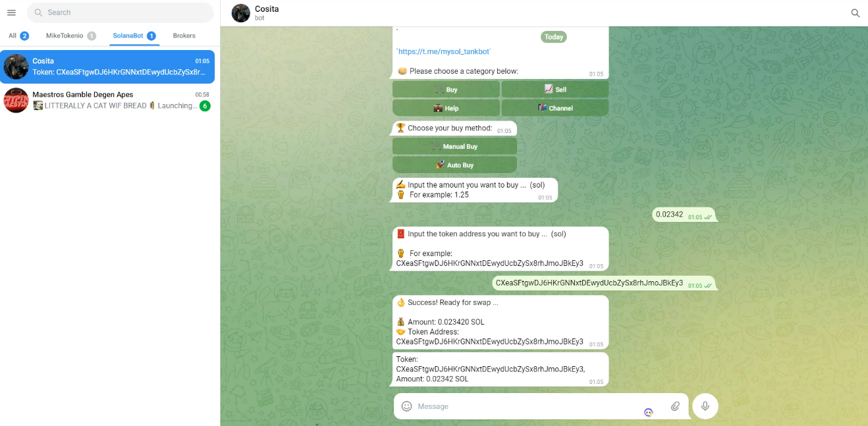Select Manual Buy method

click(454, 146)
